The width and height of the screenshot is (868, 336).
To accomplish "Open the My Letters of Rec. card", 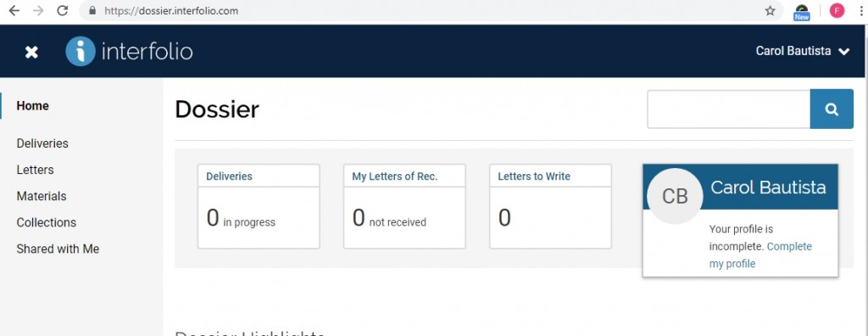I will coord(404,206).
